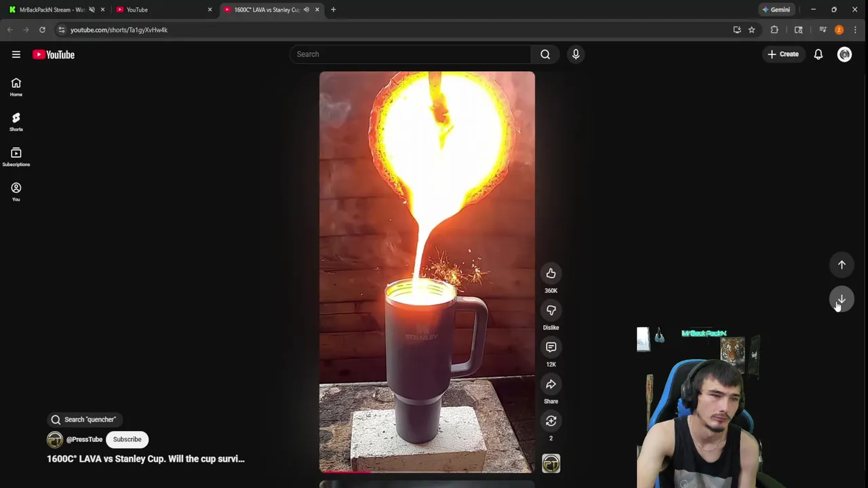The height and width of the screenshot is (488, 868).
Task: Open Shorts in the left sidebar
Action: coord(16,122)
